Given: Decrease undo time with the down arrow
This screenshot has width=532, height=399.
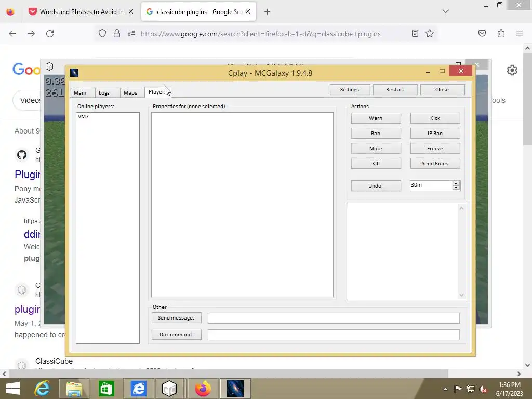Looking at the screenshot, I should [x=456, y=188].
